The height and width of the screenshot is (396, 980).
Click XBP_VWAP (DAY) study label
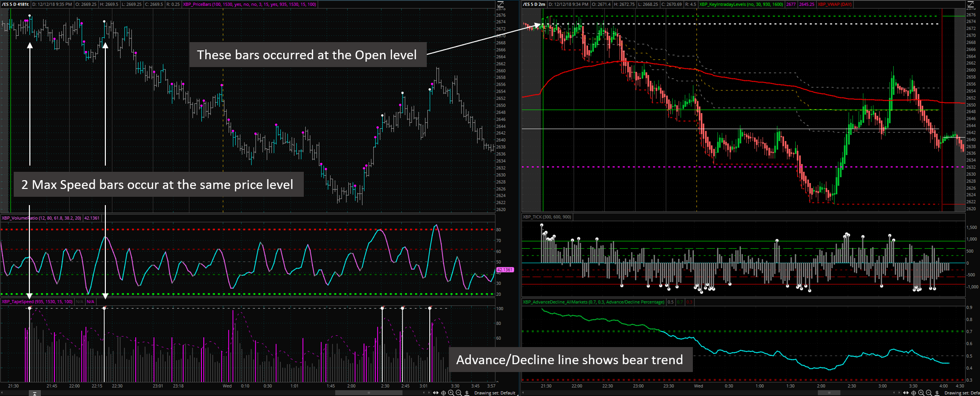(834, 4)
